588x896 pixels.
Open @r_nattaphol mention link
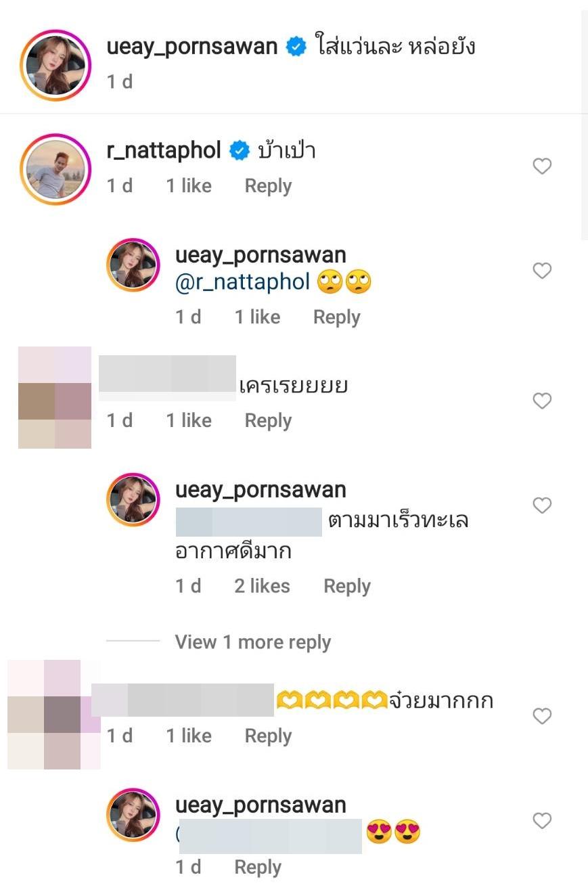coord(242,282)
